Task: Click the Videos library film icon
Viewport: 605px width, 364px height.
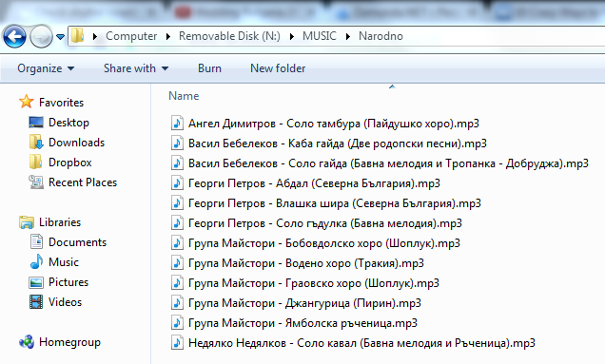Action: point(36,302)
